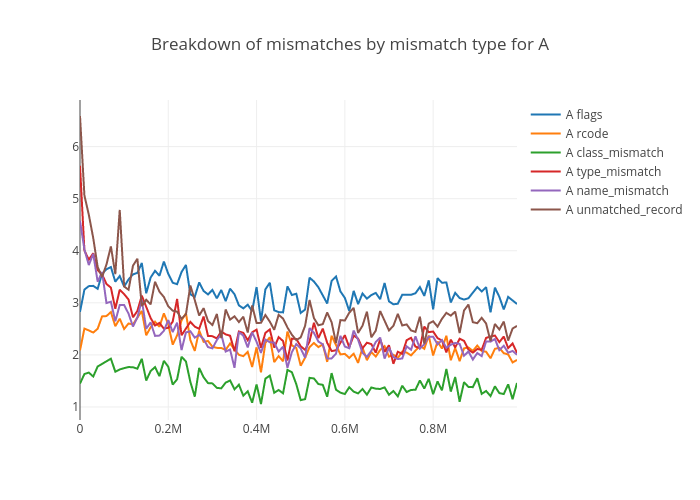Image resolution: width=700 pixels, height=500 pixels.
Task: Hide the A type_mismatch legend label
Action: [613, 172]
